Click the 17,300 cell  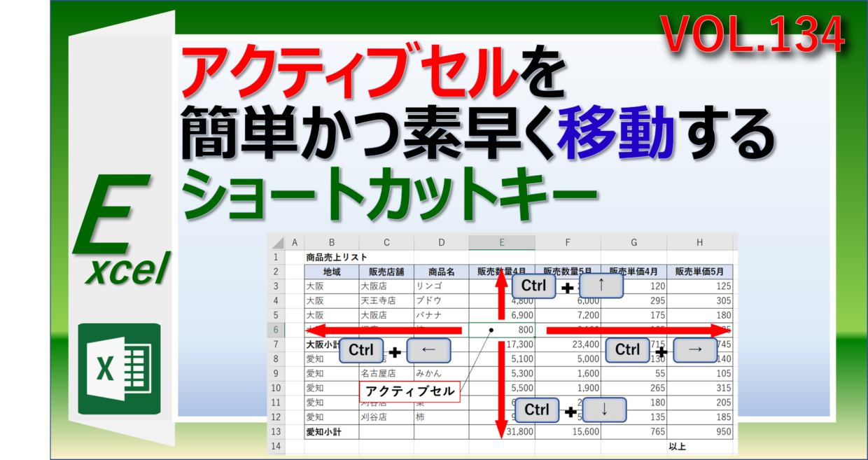click(502, 344)
